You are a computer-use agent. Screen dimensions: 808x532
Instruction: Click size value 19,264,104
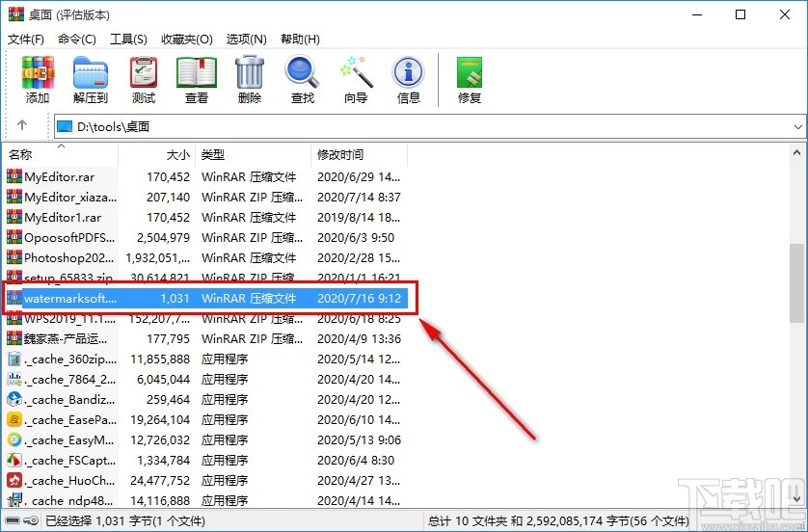160,420
